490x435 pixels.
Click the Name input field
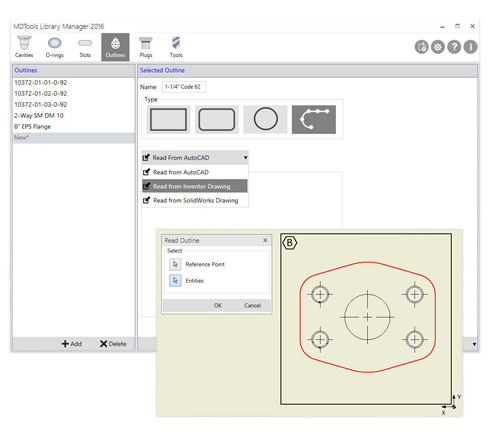[x=184, y=87]
